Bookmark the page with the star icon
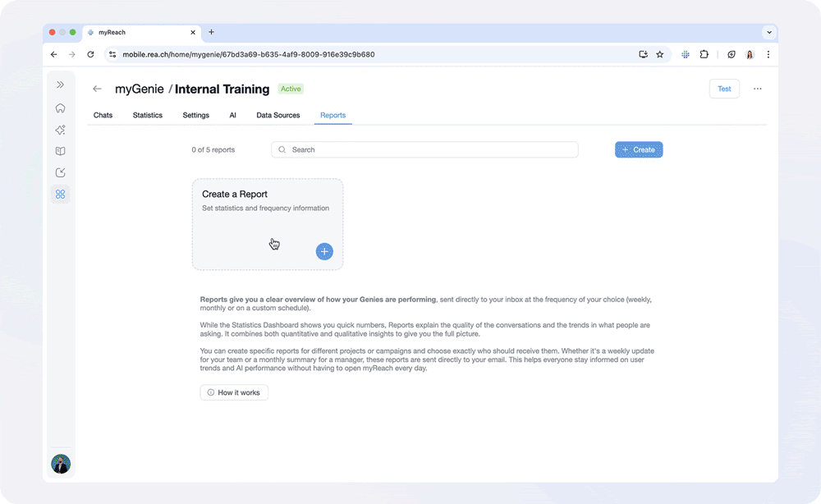This screenshot has height=504, width=821. (660, 54)
